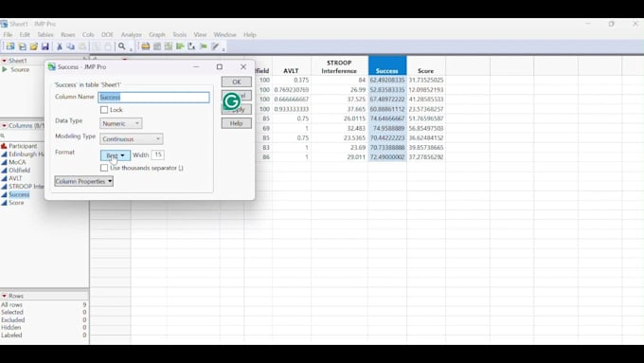Open the Format Best dropdown
644x363 pixels.
pos(116,155)
